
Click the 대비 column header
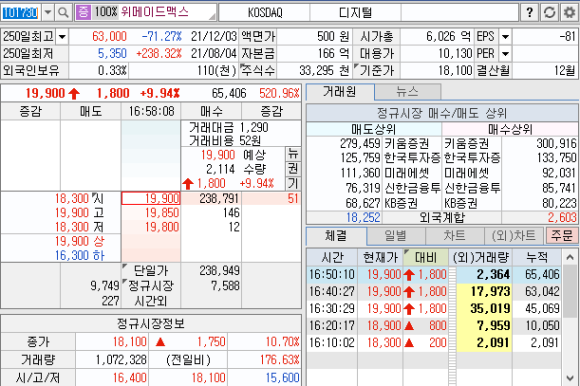pos(425,257)
